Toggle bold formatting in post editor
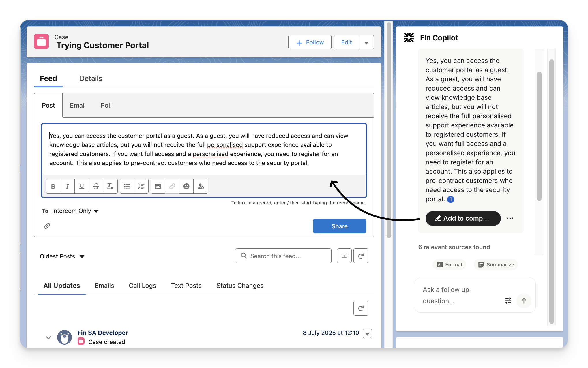 (x=53, y=186)
